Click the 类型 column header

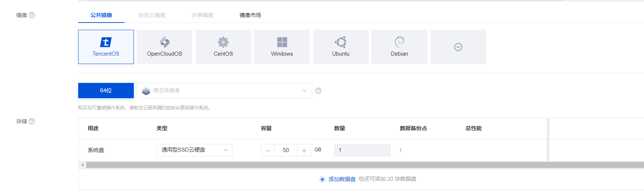click(x=162, y=128)
